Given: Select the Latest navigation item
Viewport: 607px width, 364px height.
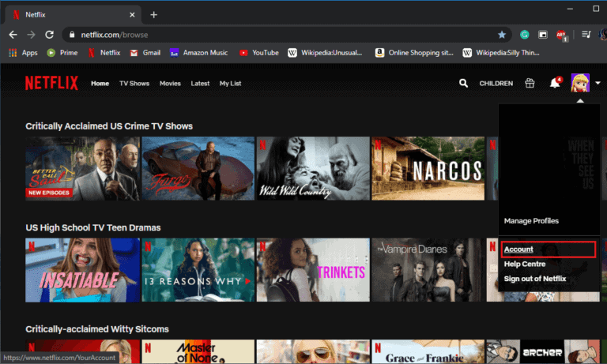Looking at the screenshot, I should (x=200, y=84).
